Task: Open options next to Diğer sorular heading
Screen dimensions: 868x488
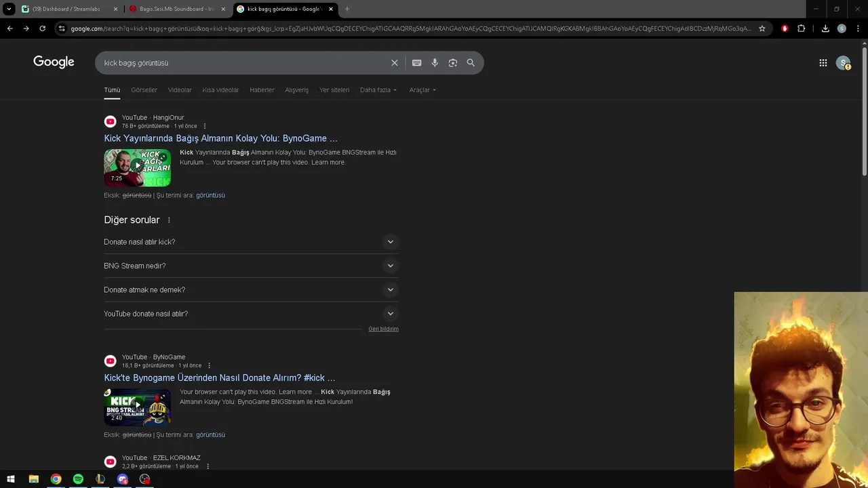Action: (x=169, y=220)
